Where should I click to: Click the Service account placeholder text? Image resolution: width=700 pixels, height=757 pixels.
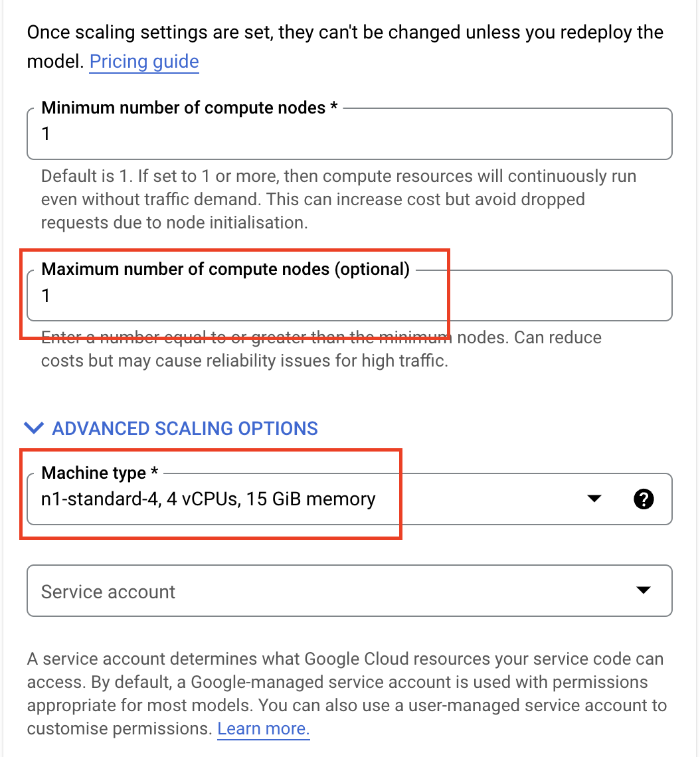[108, 592]
